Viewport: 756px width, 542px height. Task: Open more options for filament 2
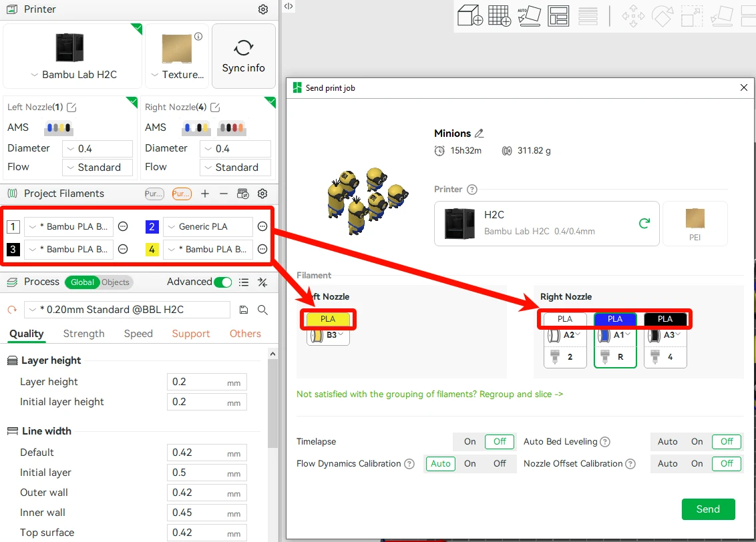(262, 226)
